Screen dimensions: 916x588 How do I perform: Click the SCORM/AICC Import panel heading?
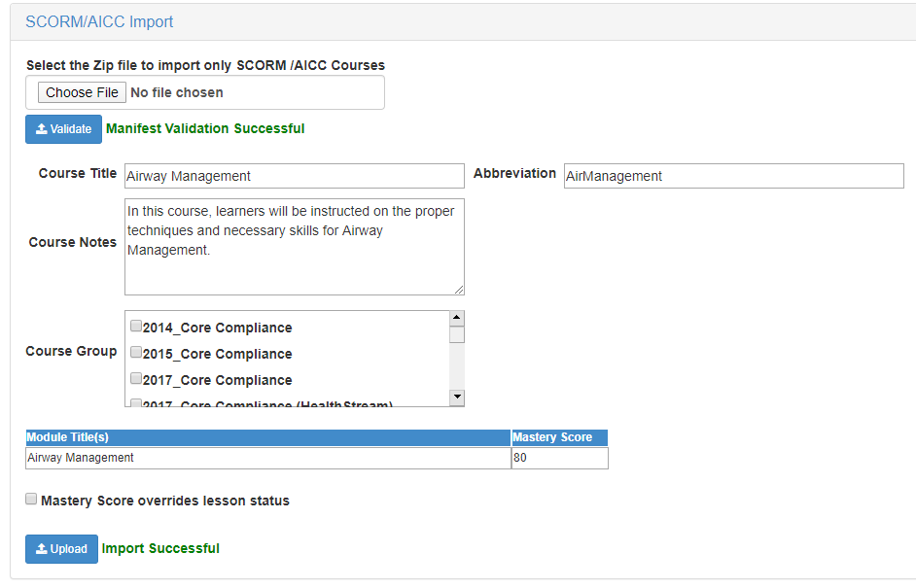(x=99, y=21)
